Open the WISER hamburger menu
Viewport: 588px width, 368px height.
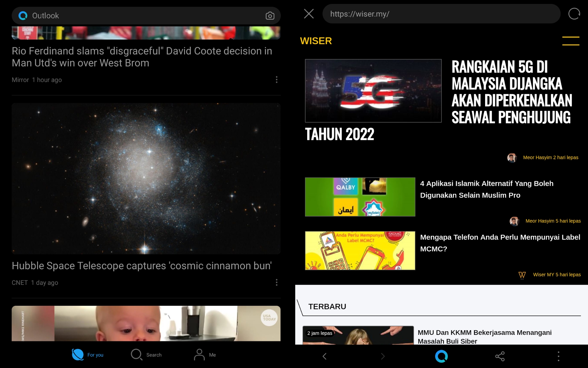pos(570,41)
